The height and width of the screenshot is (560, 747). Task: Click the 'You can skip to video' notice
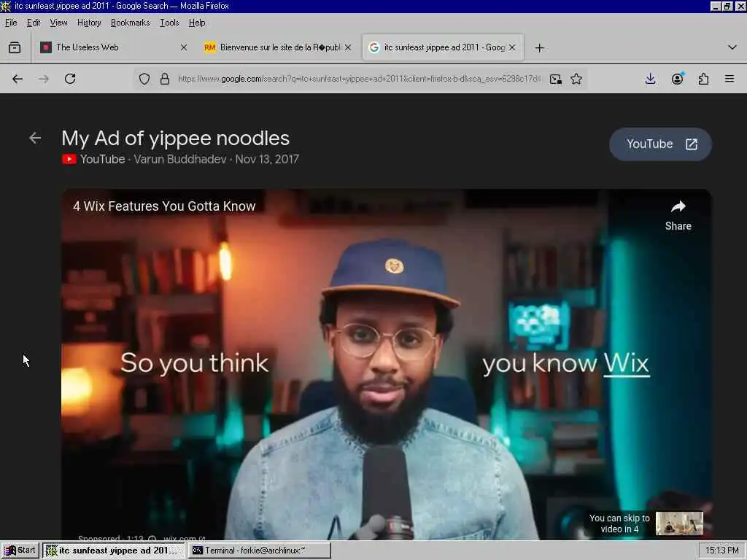[619, 524]
